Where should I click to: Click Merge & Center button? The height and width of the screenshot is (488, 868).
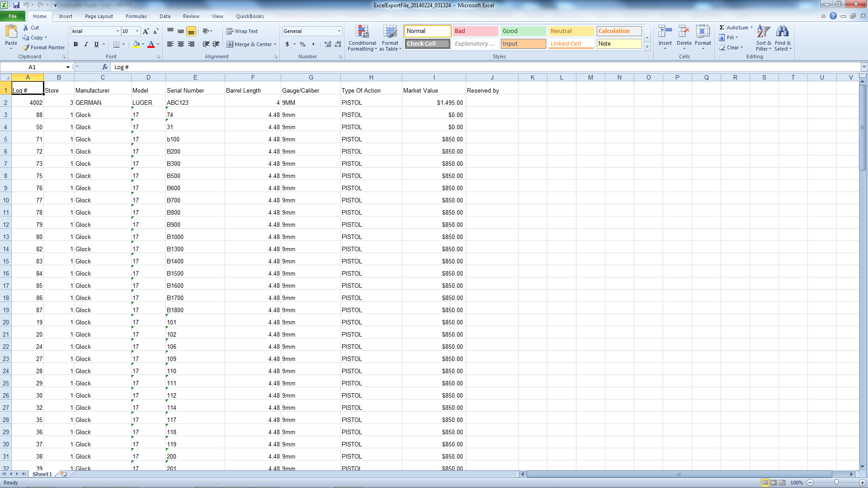249,44
